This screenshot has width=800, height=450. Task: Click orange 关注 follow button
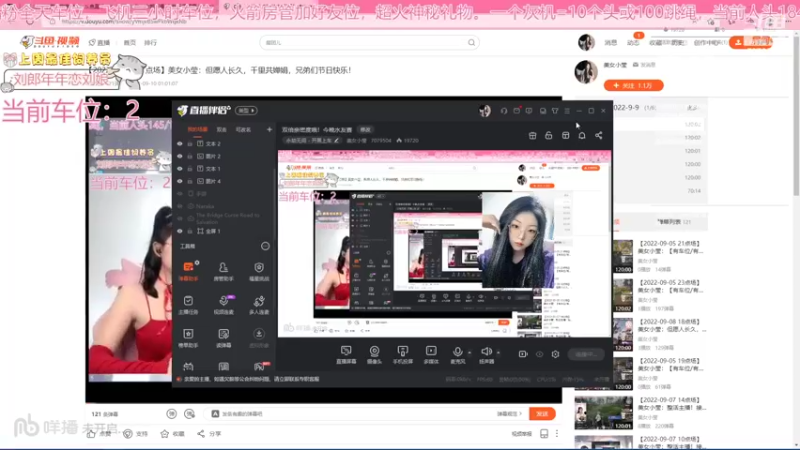(x=634, y=85)
